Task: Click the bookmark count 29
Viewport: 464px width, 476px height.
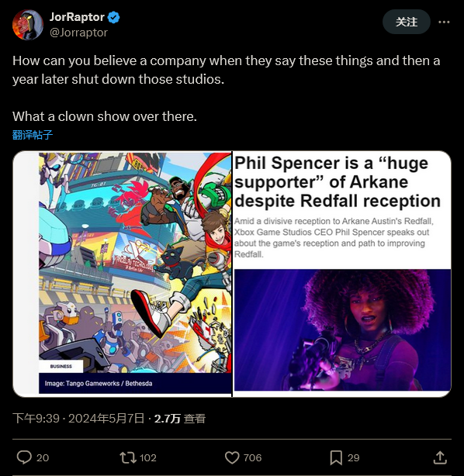Action: coord(353,458)
